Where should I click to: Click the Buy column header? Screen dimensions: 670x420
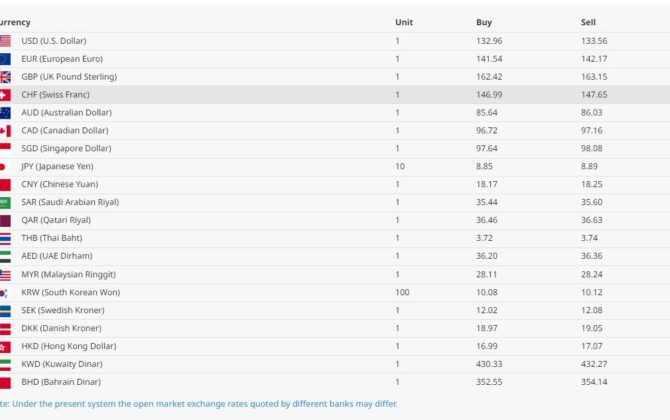tap(484, 22)
